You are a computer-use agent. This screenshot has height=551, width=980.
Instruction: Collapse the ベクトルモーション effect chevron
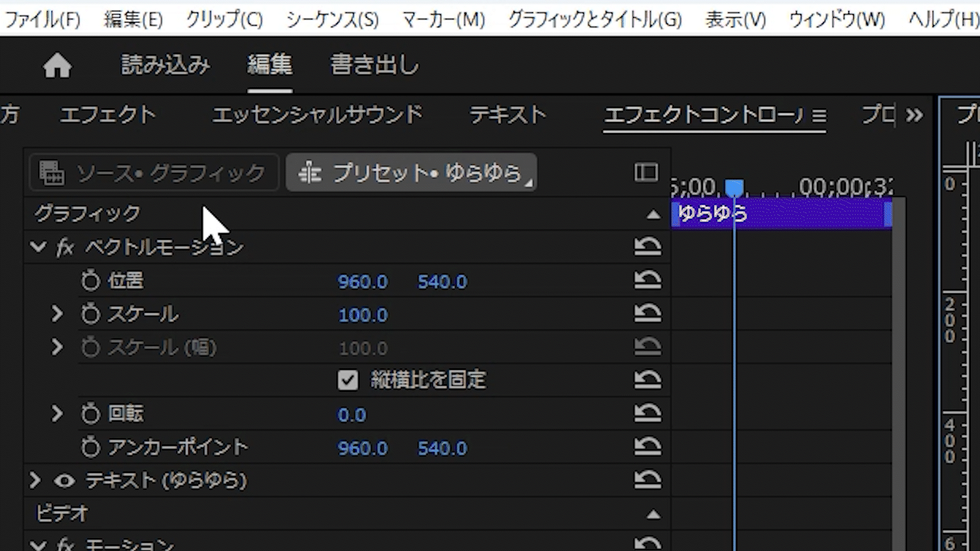(38, 247)
